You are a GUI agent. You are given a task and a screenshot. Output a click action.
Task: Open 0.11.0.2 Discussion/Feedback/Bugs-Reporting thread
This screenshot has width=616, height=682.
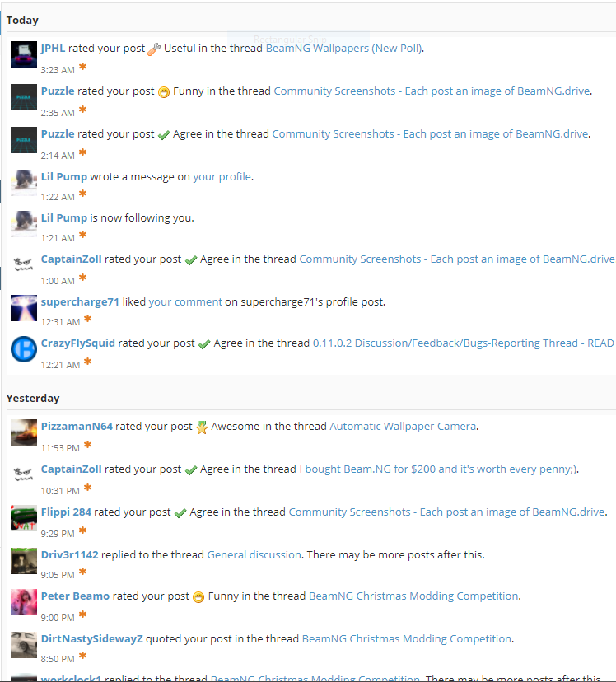click(464, 343)
